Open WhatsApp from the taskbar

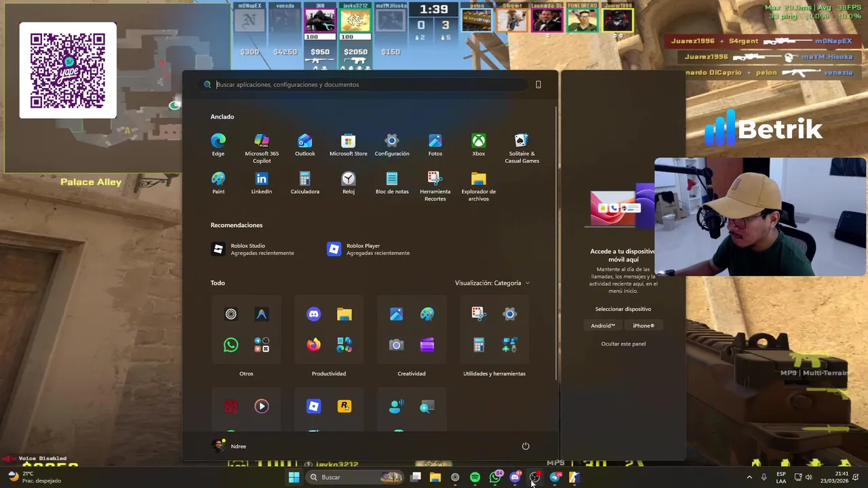click(495, 477)
